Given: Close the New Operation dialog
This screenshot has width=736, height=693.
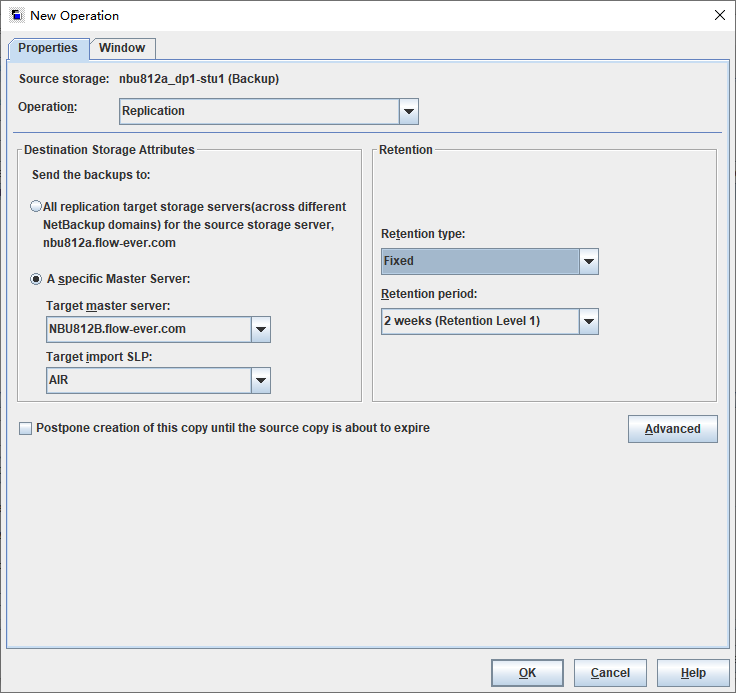Looking at the screenshot, I should tap(720, 15).
